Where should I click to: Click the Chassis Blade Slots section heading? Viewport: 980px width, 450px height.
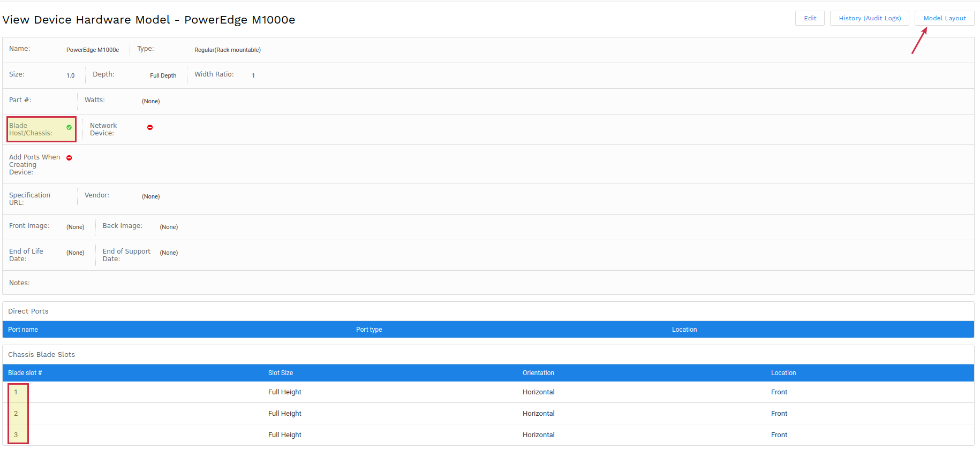point(42,355)
